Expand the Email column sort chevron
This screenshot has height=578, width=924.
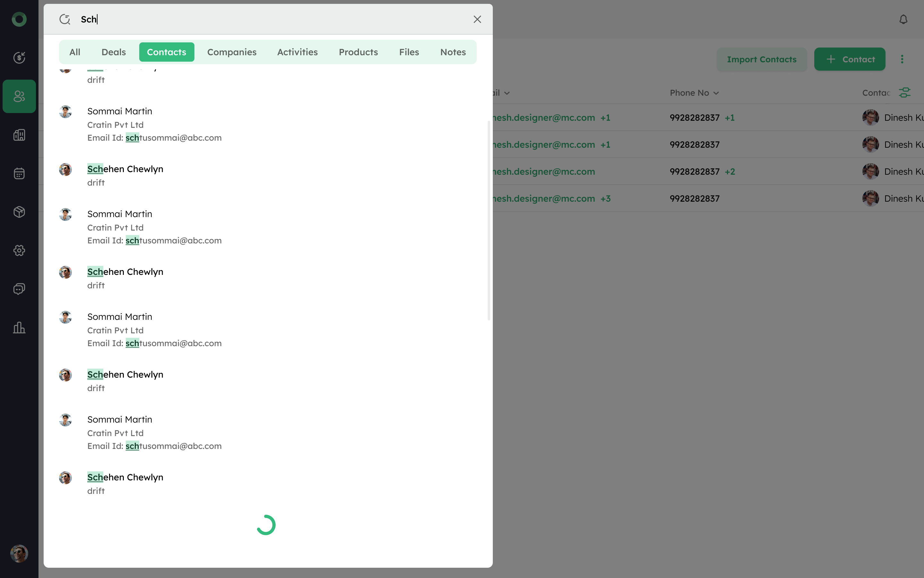(507, 93)
